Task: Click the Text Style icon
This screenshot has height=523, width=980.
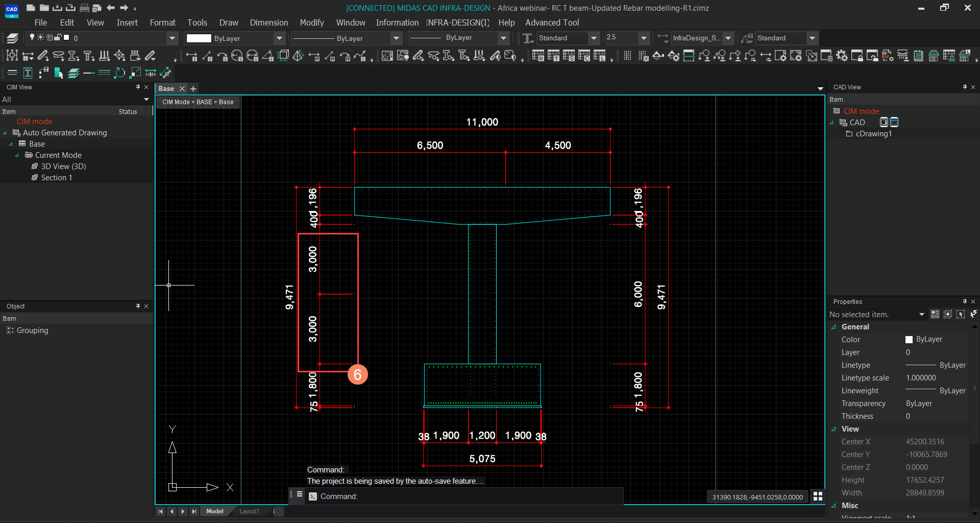Action: pyautogui.click(x=528, y=38)
